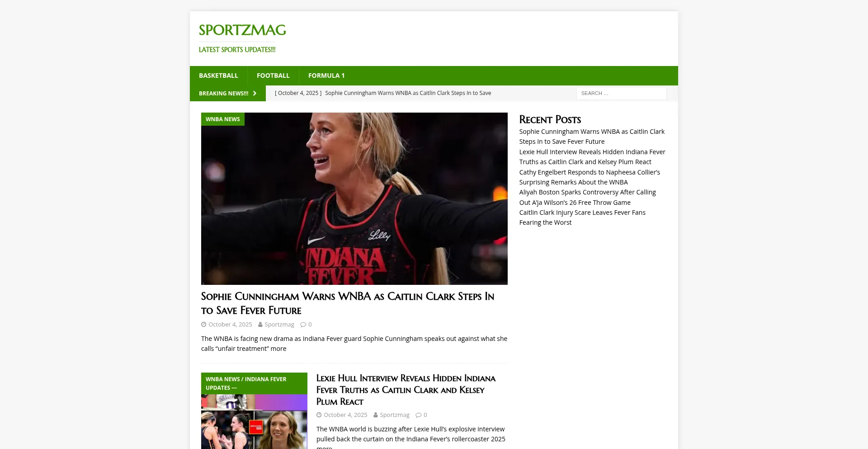Image resolution: width=868 pixels, height=449 pixels.
Task: Open the Basketball menu item
Action: click(x=218, y=76)
